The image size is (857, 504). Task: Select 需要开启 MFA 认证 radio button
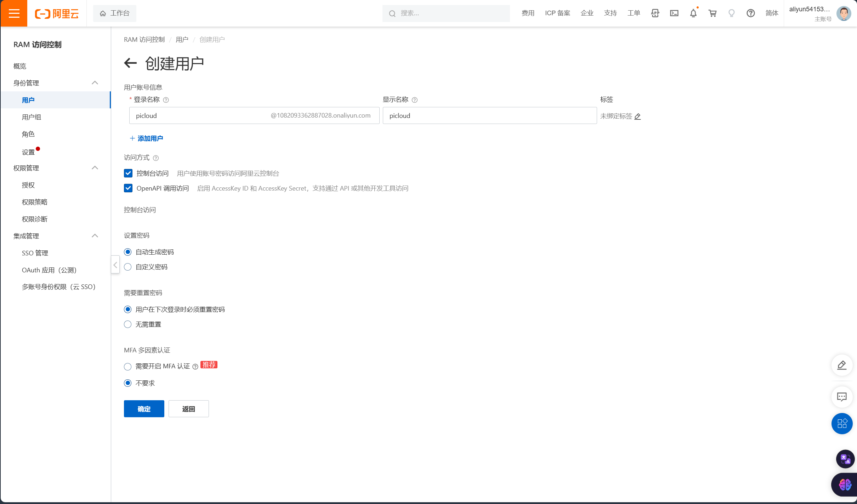coord(128,367)
